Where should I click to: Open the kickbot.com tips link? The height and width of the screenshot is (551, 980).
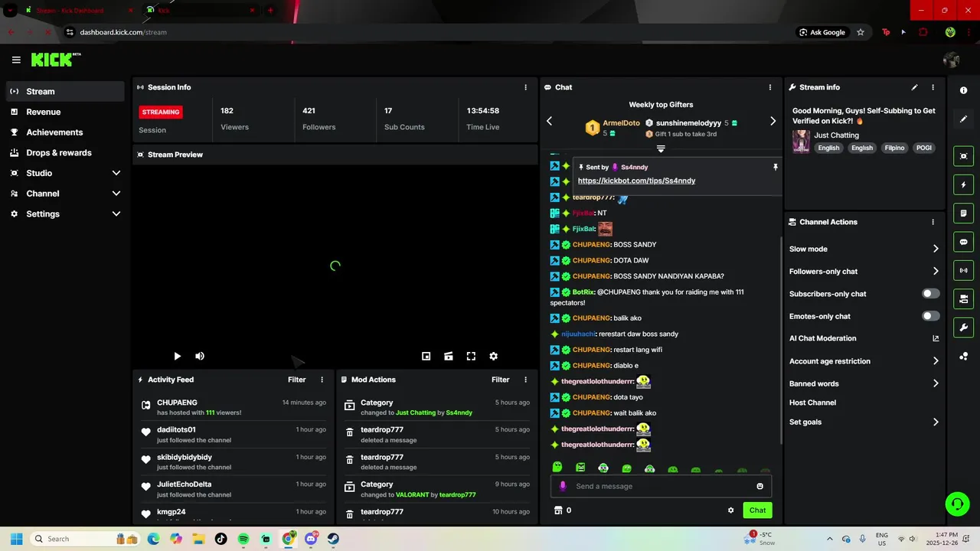636,181
